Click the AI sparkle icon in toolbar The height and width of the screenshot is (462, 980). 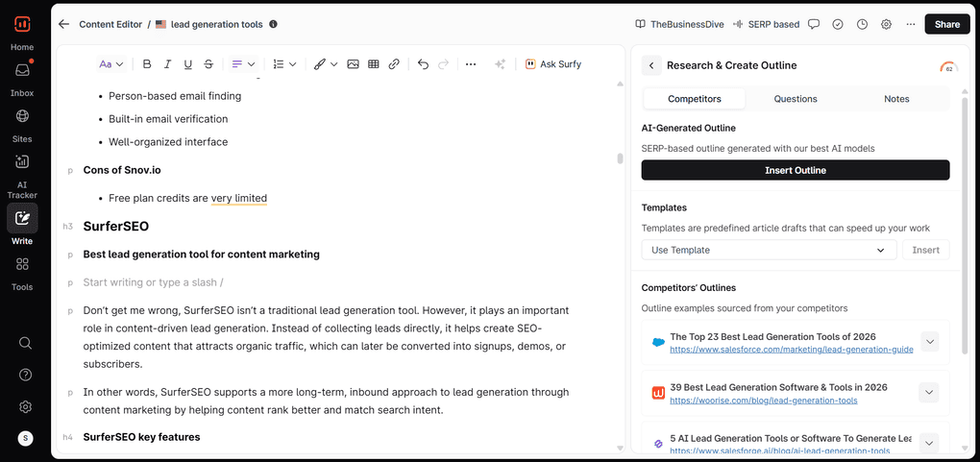pos(500,63)
